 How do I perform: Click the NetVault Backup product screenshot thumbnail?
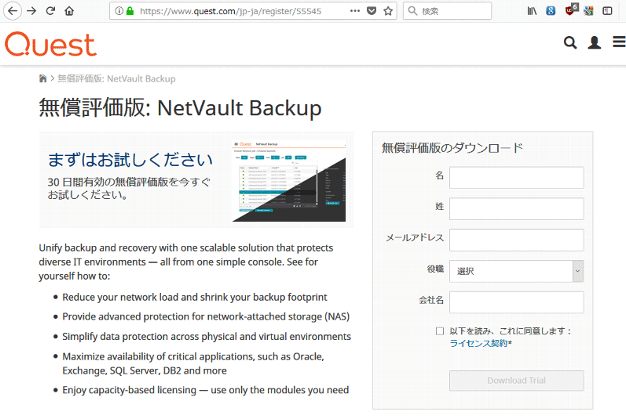coord(289,180)
